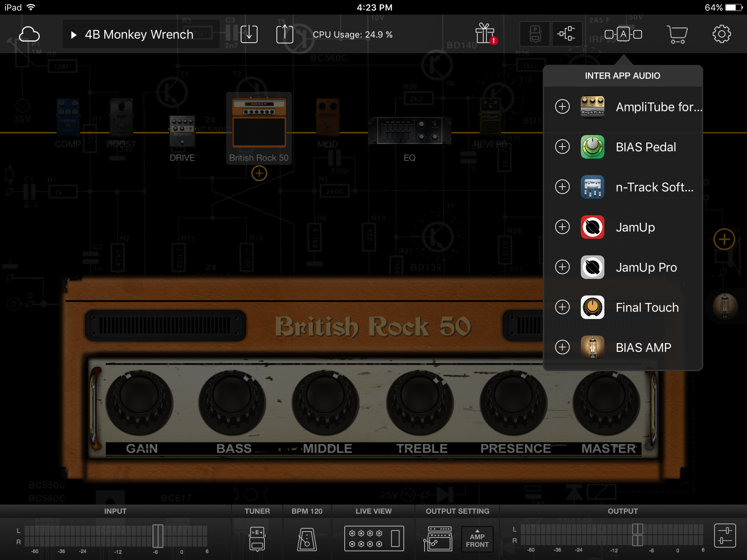Switch to pedalboard view icon

tap(535, 34)
